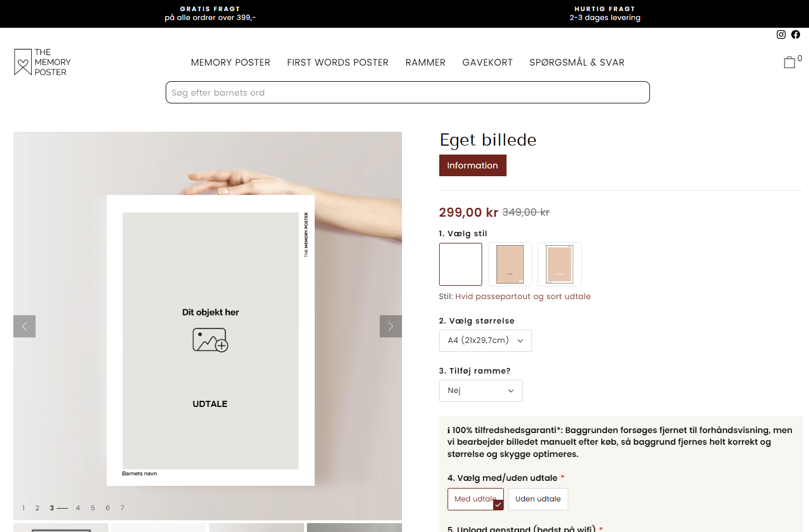This screenshot has width=809, height=532.
Task: Jump to slide 5 in gallery pagination
Action: (x=93, y=508)
